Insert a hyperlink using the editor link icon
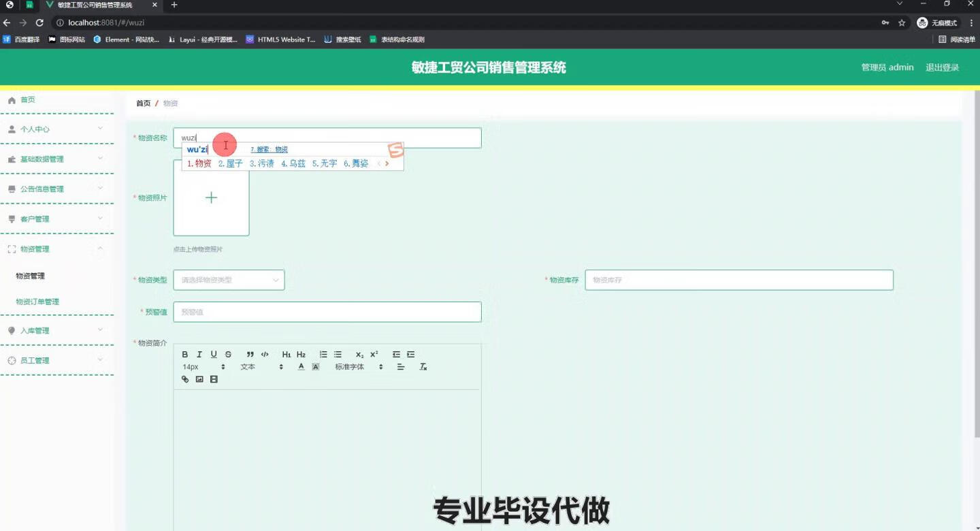980x531 pixels. (x=184, y=379)
